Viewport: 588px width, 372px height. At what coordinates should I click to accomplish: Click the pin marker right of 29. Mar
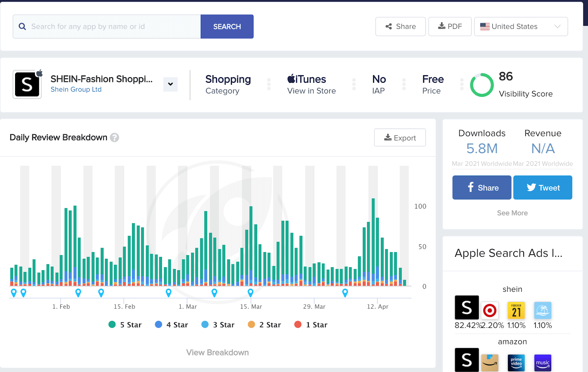point(345,293)
